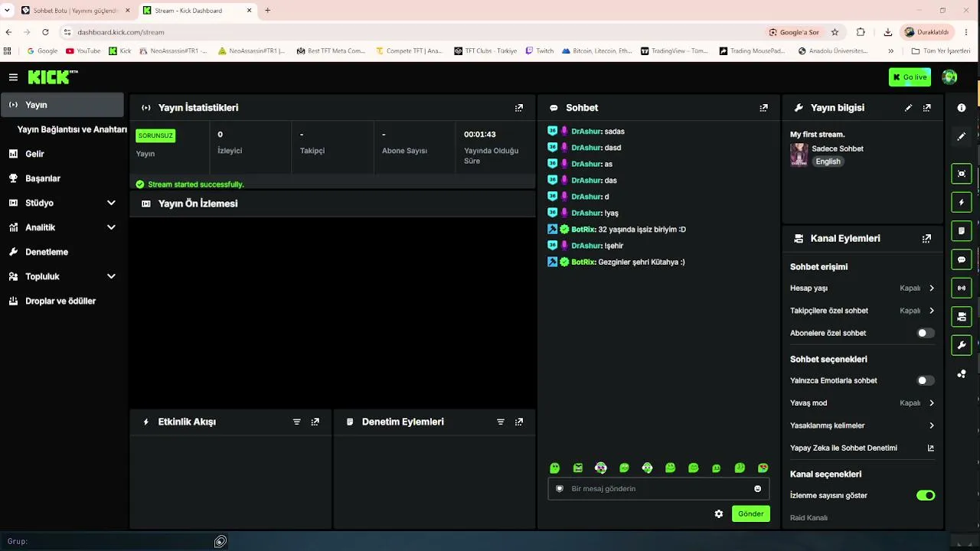980x551 pixels.
Task: Open filter options for Etkinlik Akışı
Action: [297, 422]
